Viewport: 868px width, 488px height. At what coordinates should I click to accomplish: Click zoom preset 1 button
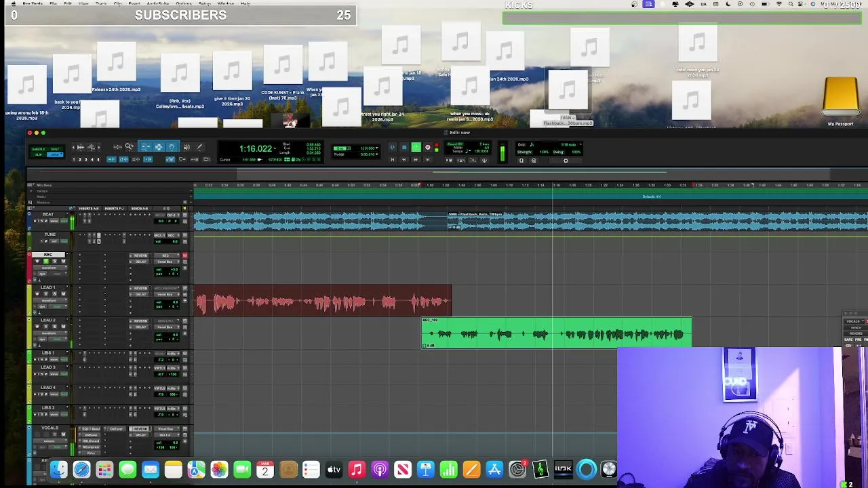click(74, 159)
